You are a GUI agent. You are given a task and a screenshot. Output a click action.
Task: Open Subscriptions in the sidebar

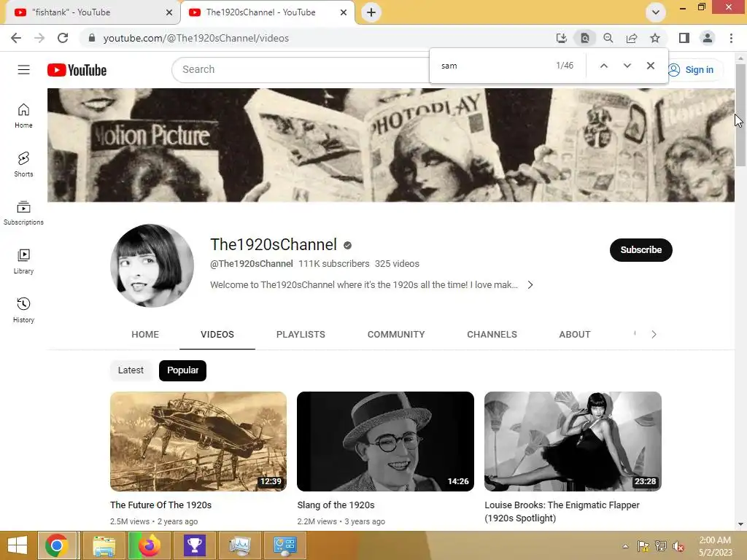pyautogui.click(x=23, y=213)
